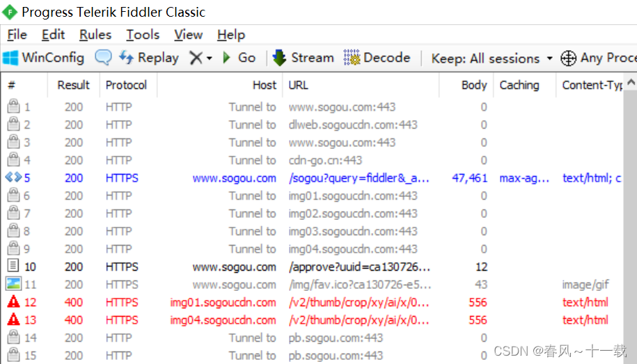Select the /sogou?query=fiddler&_a... URL cell

(359, 178)
